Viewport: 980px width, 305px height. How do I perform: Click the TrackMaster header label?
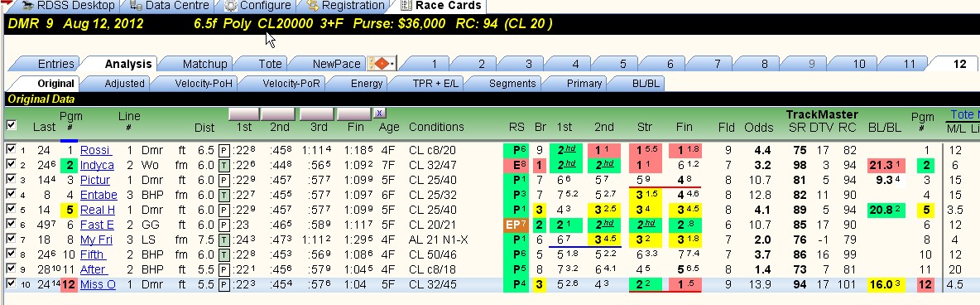tap(822, 114)
